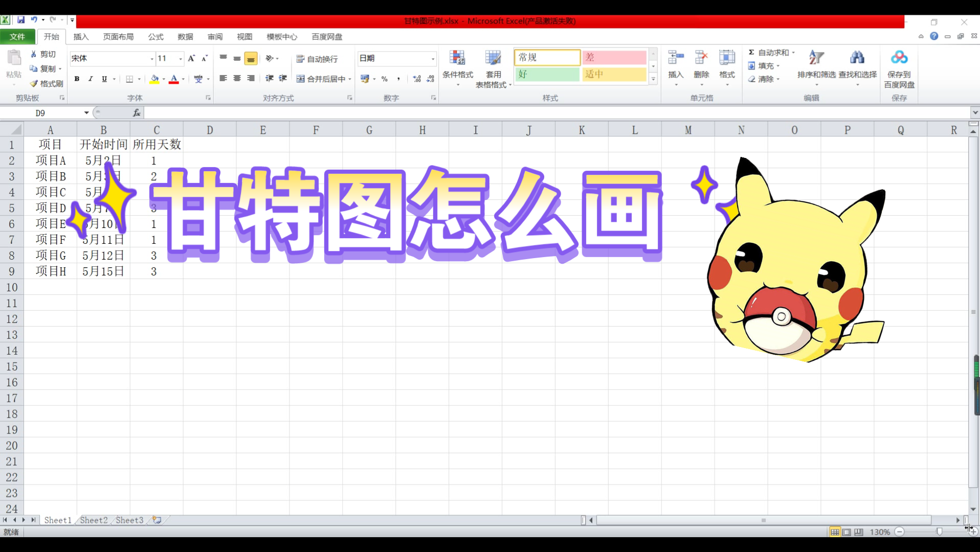Image resolution: width=980 pixels, height=552 pixels.
Task: Toggle Wrap Text (自动换行)
Action: tap(317, 59)
